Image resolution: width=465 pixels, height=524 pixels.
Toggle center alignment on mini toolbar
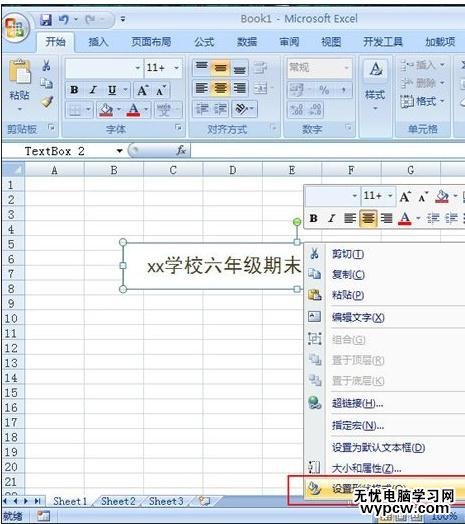click(368, 218)
